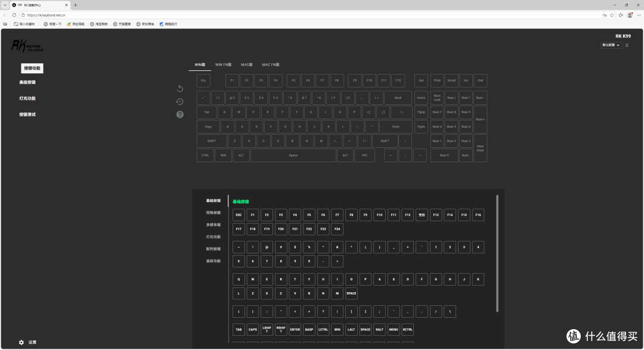This screenshot has height=350, width=644.
Task: Choose the backslash key in panel
Action: [x=450, y=311]
